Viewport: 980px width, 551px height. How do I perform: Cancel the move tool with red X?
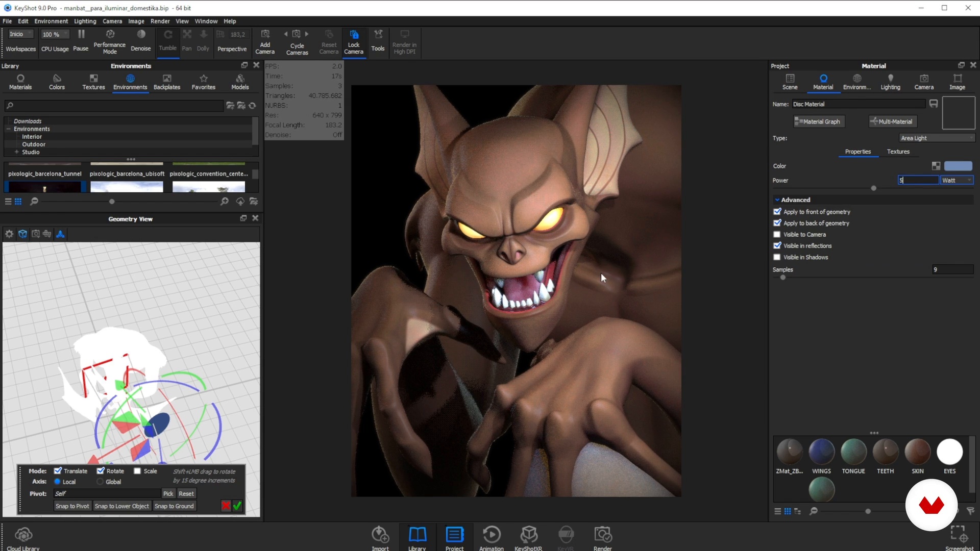click(226, 506)
